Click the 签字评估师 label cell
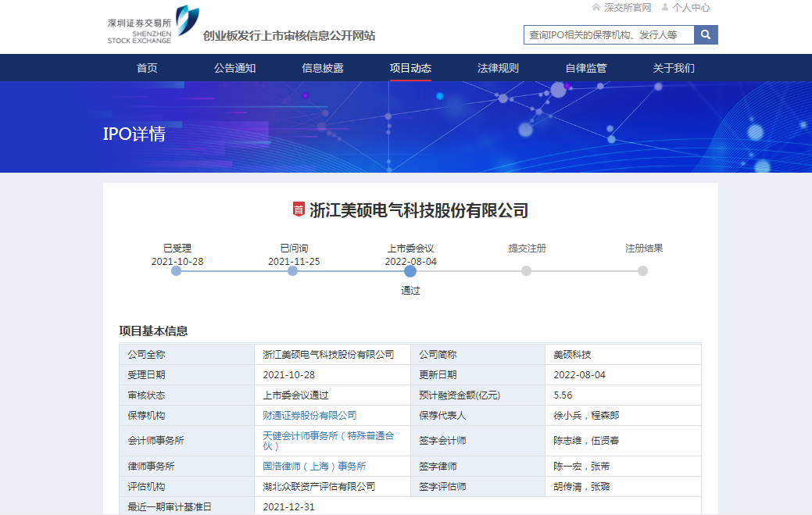812x515 pixels. (478, 487)
